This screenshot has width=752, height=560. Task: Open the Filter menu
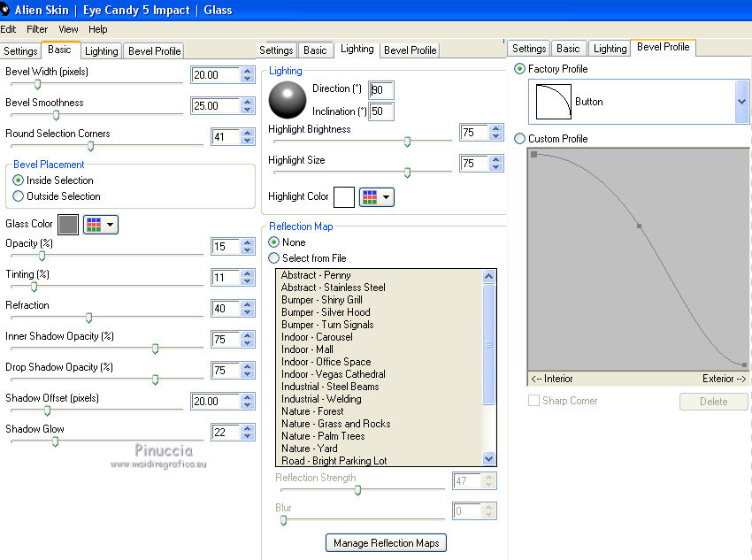[x=37, y=29]
